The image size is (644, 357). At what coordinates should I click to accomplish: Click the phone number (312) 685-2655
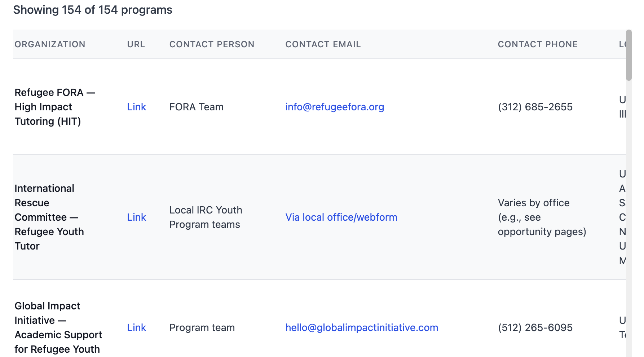tap(535, 107)
